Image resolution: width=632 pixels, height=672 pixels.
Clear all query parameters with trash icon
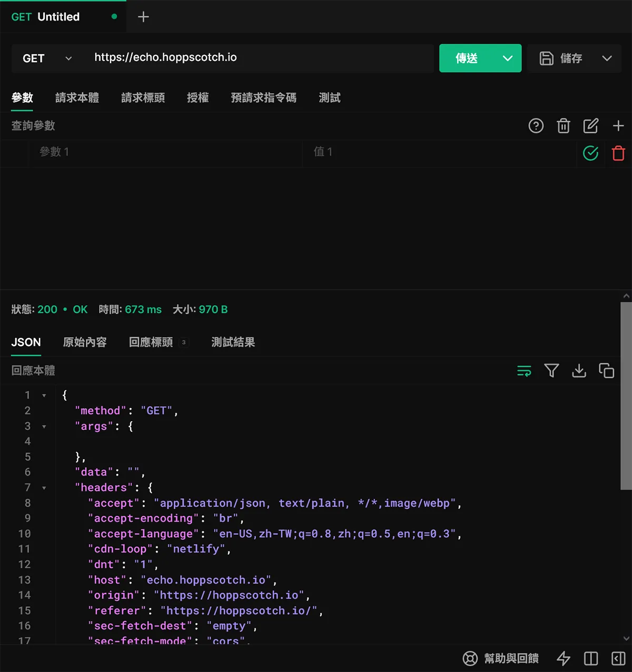(x=564, y=126)
